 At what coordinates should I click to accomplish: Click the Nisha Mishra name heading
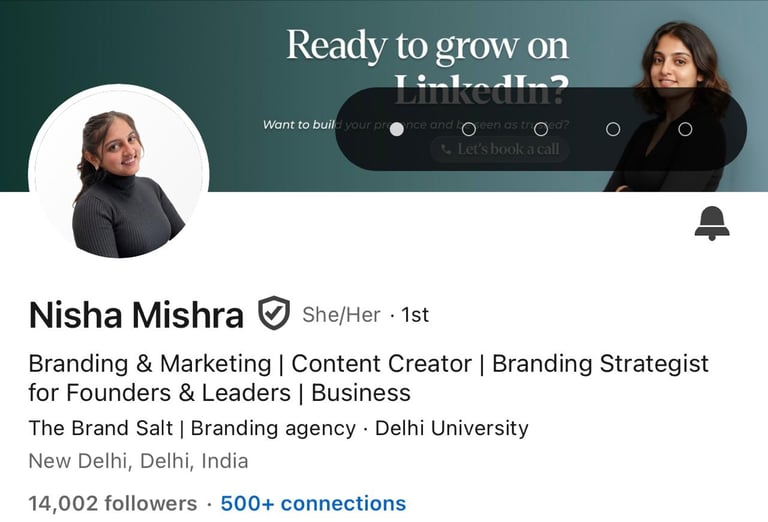[x=136, y=315]
